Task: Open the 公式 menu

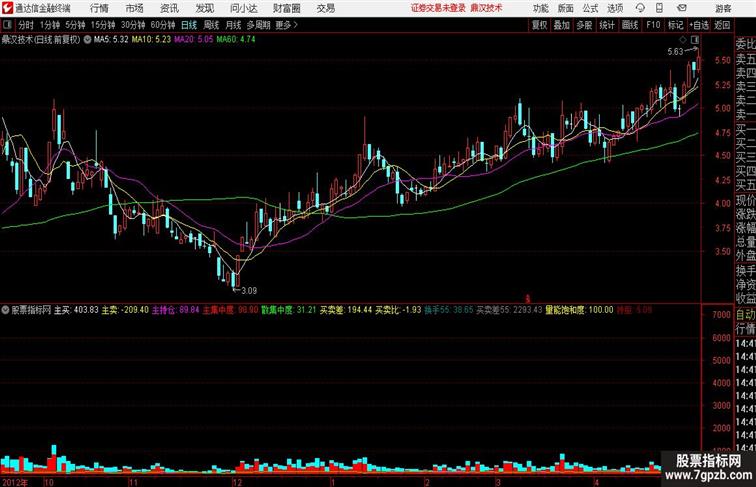Action: [x=590, y=8]
